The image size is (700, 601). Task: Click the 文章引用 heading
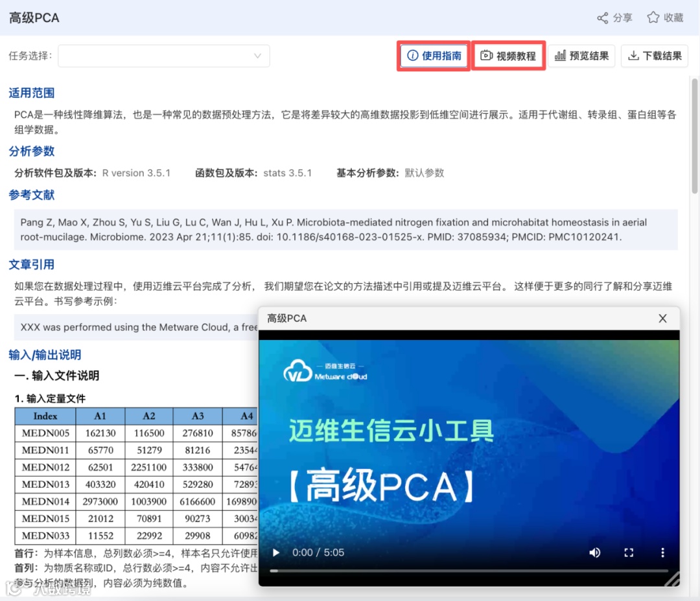[x=32, y=265]
